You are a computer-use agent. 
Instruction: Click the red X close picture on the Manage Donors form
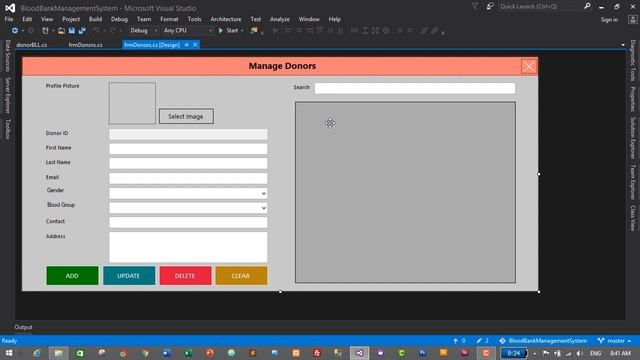pos(529,66)
